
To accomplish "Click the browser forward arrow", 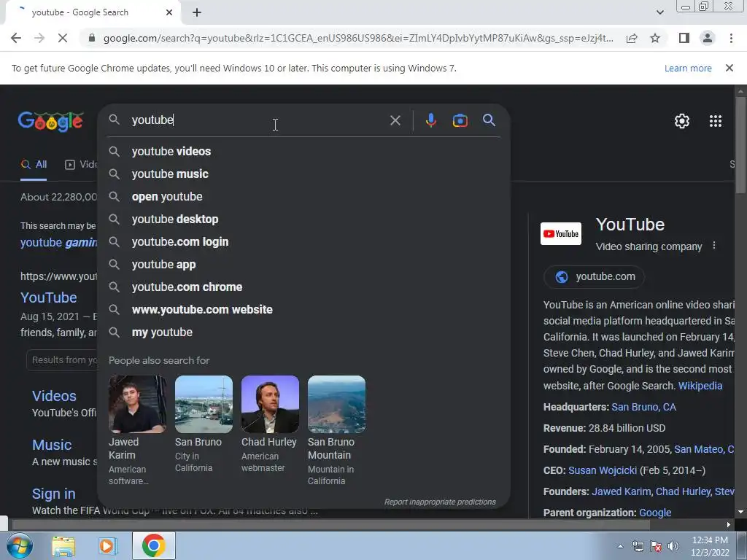I will [x=39, y=38].
